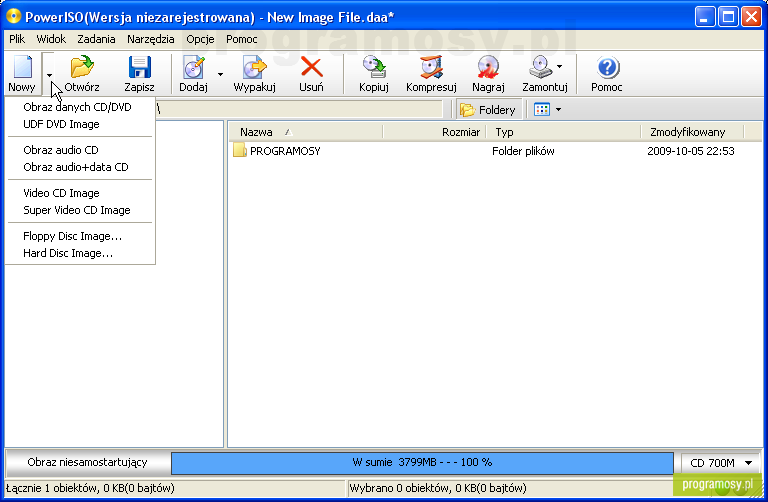Toggle the Foldery pane button
Screen dimensions: 768x502
(x=489, y=110)
